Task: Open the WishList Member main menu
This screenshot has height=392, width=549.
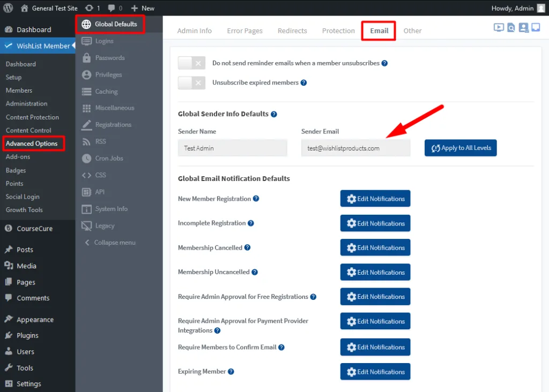Action: point(38,46)
